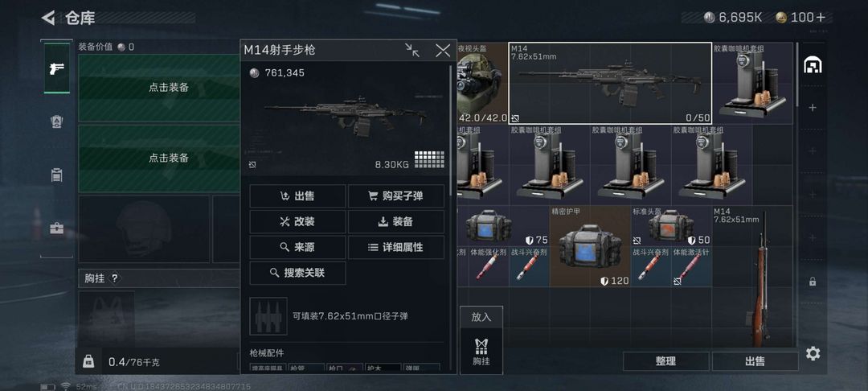Click the 整理 sort button

(666, 361)
